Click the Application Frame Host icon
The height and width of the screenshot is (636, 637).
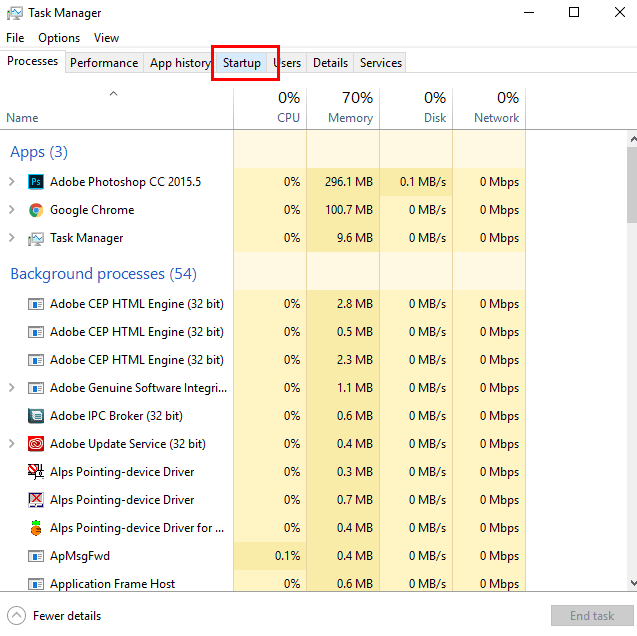[36, 584]
